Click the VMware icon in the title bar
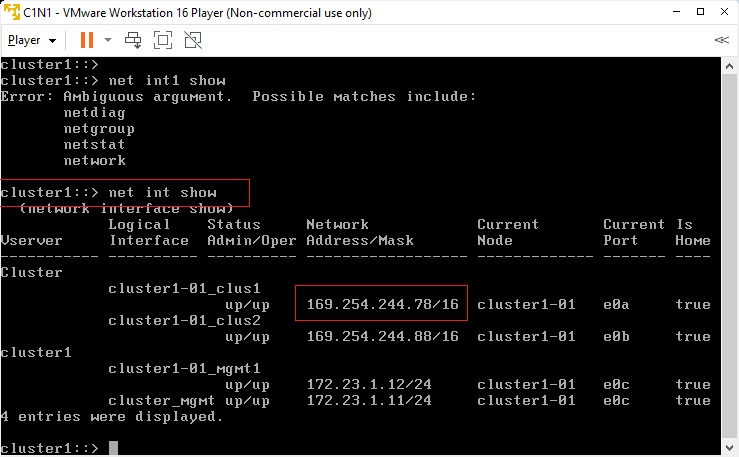Image resolution: width=739 pixels, height=457 pixels. point(12,12)
